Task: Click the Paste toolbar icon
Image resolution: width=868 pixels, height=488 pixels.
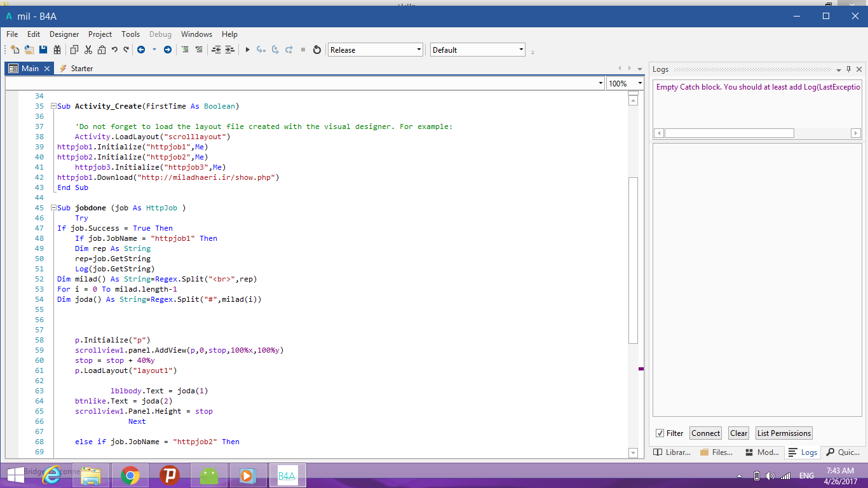Action: pos(102,49)
